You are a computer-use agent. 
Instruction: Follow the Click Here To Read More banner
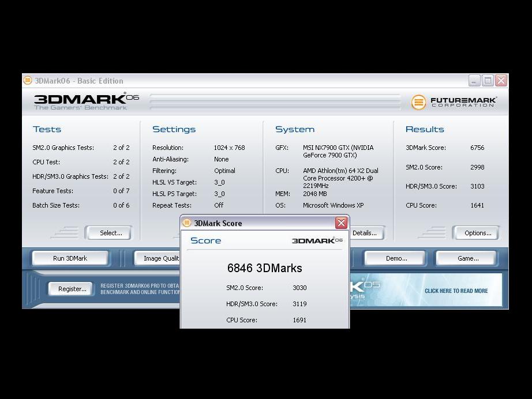(x=456, y=291)
